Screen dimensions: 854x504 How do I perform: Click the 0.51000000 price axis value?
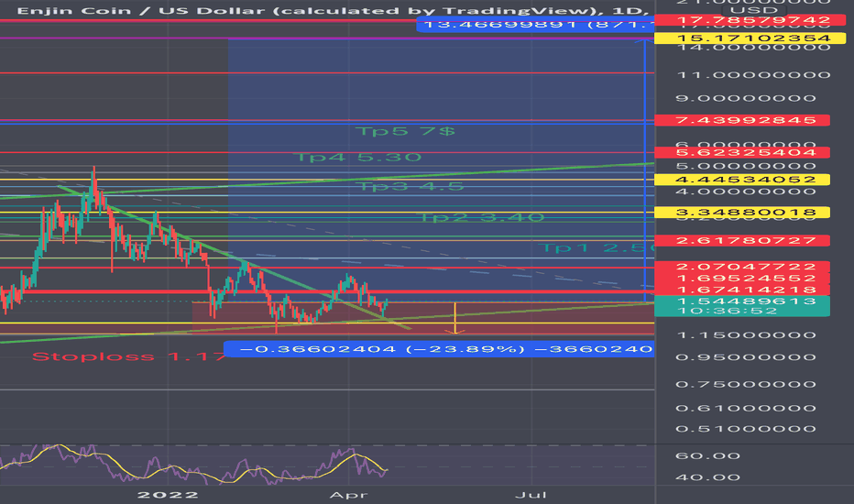(746, 430)
